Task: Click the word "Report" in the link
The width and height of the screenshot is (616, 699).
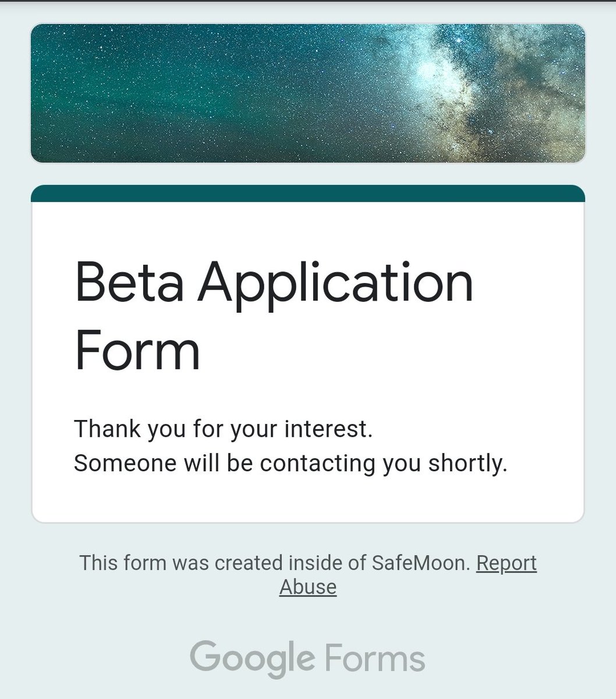Action: click(506, 563)
